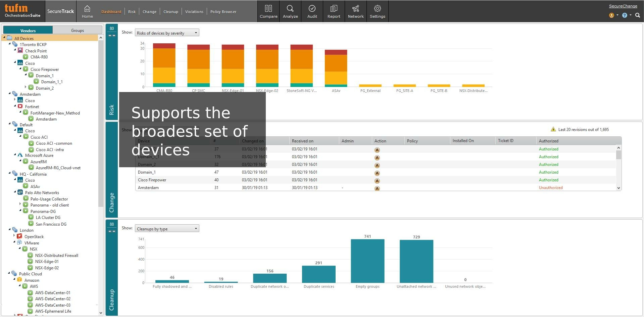Open the help question mark menu

tap(625, 15)
